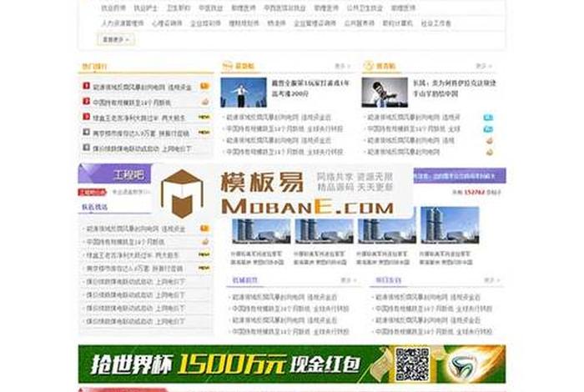The height and width of the screenshot is (392, 584).
Task: Click the red 152762 count text
Action: point(474,193)
